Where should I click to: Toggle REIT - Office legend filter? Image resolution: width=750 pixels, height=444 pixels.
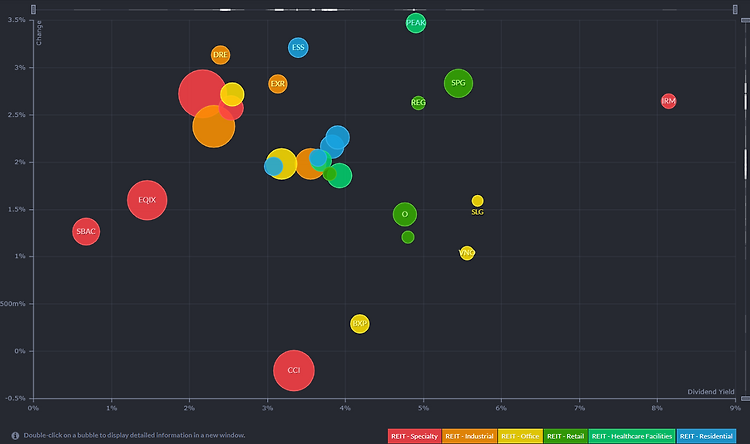520,436
